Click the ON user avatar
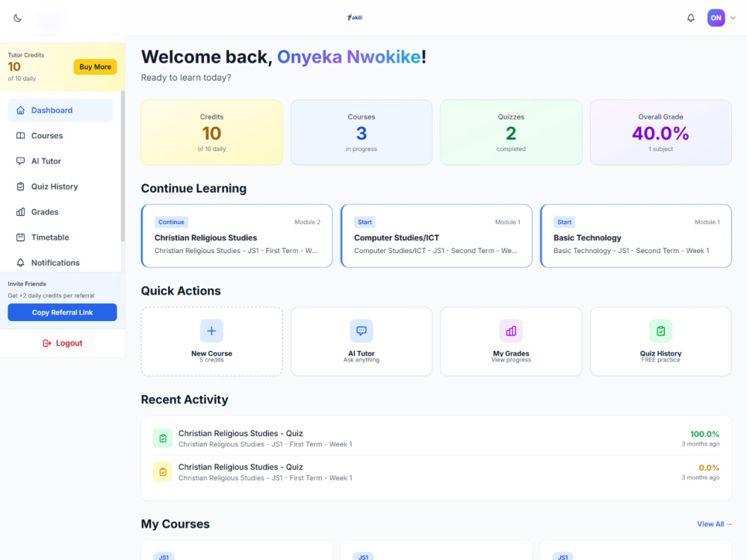 (716, 18)
